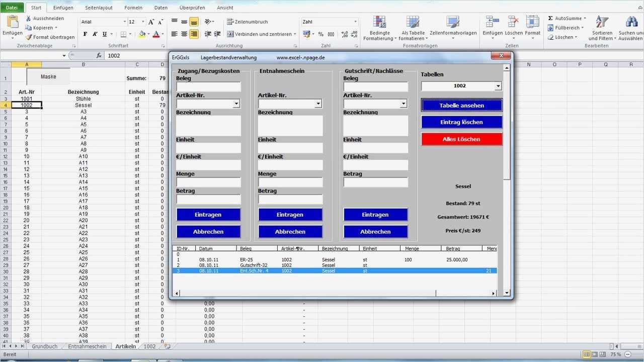Click the insert new worksheet tab icon
The width and height of the screenshot is (644, 362).
click(167, 346)
